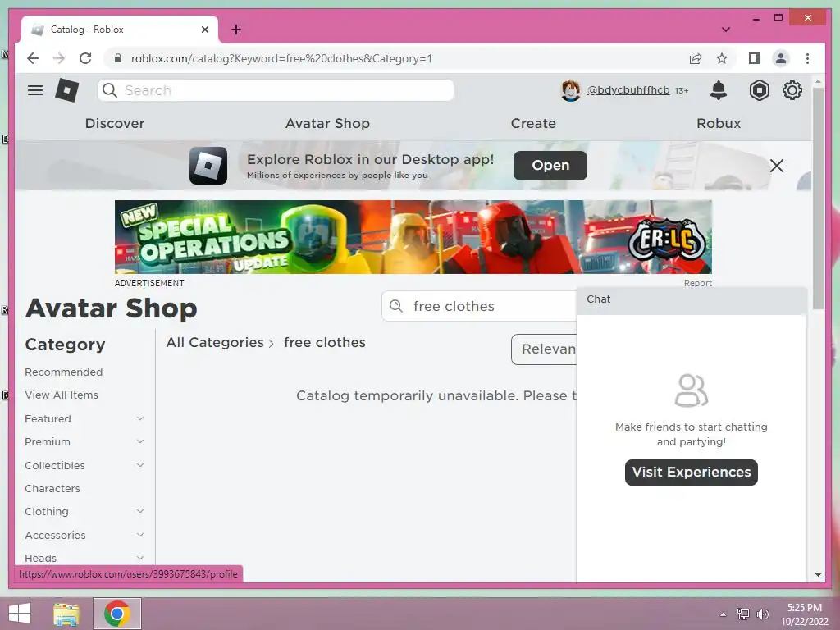Viewport: 840px width, 630px height.
Task: Click the page vertical scrollbar thumb
Action: [x=818, y=199]
